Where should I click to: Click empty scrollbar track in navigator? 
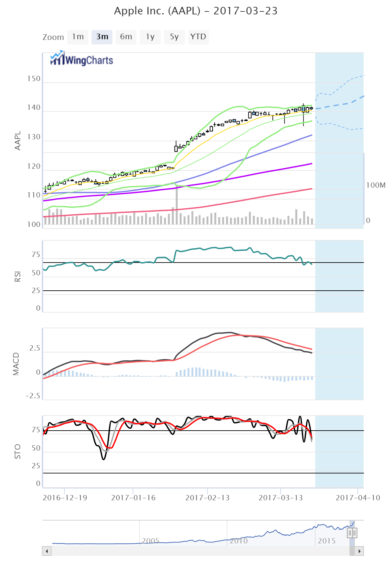196,551
